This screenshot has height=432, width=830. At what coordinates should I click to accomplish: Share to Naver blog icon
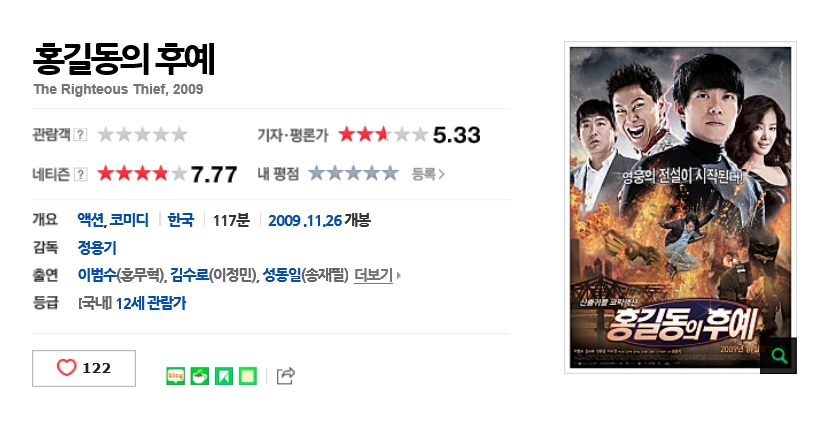[x=175, y=376]
